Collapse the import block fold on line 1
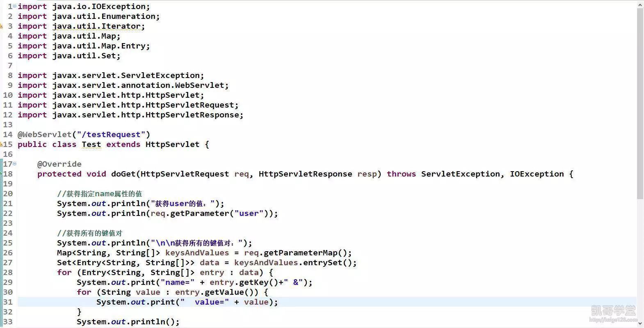Image resolution: width=644 pixels, height=328 pixels. (15, 6)
